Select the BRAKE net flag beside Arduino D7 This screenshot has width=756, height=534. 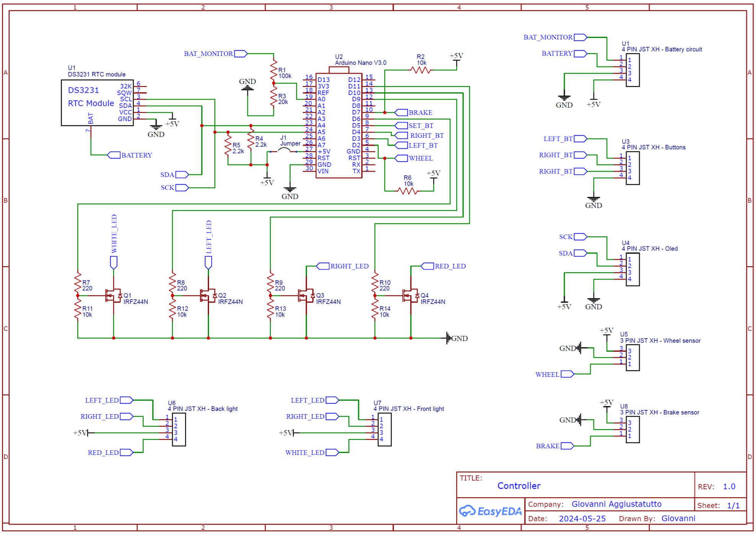pos(413,112)
